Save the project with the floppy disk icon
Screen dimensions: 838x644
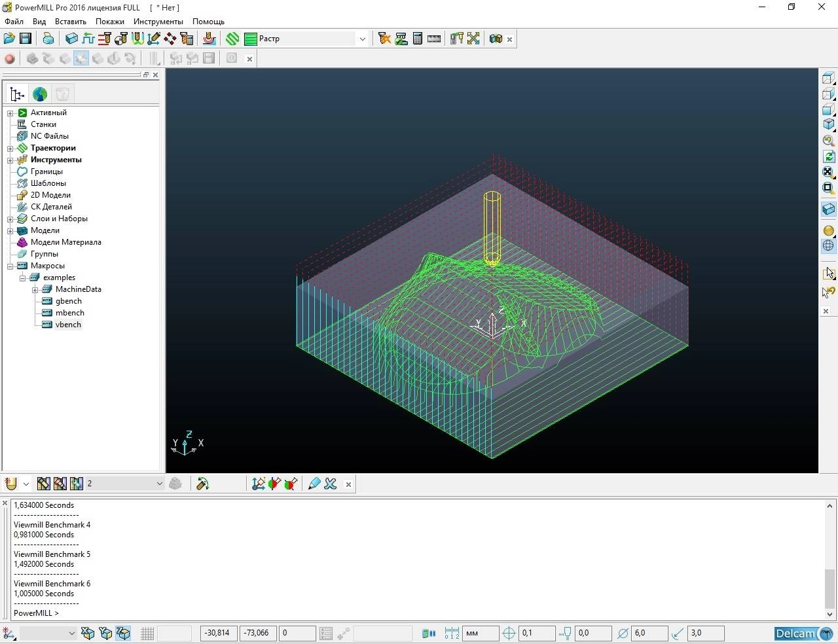click(x=26, y=39)
